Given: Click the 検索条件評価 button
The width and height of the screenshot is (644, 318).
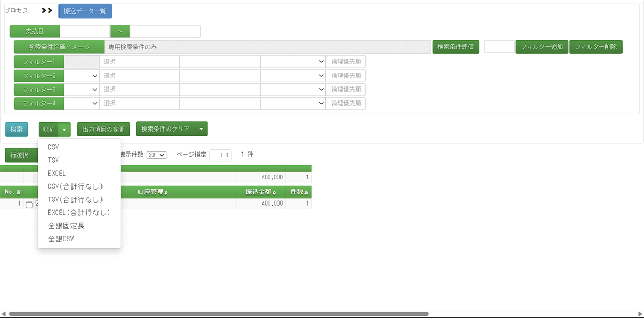Looking at the screenshot, I should pyautogui.click(x=455, y=47).
